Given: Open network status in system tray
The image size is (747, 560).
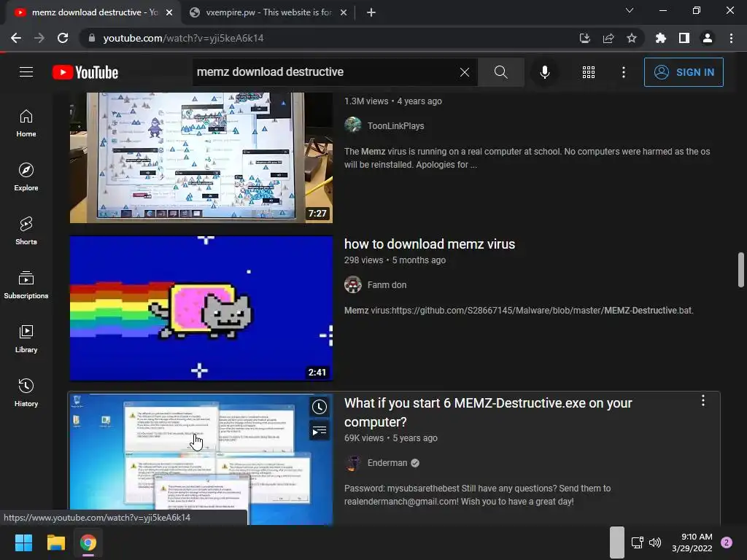Looking at the screenshot, I should click(x=637, y=542).
